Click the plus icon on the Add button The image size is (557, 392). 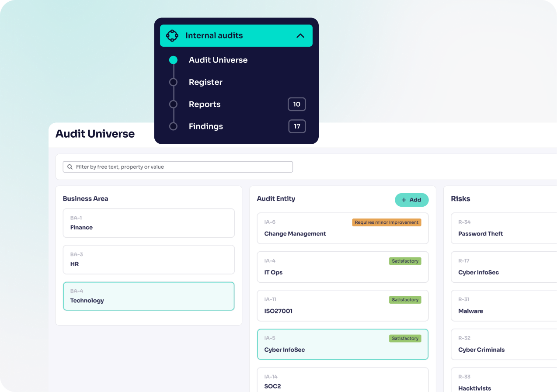point(404,200)
